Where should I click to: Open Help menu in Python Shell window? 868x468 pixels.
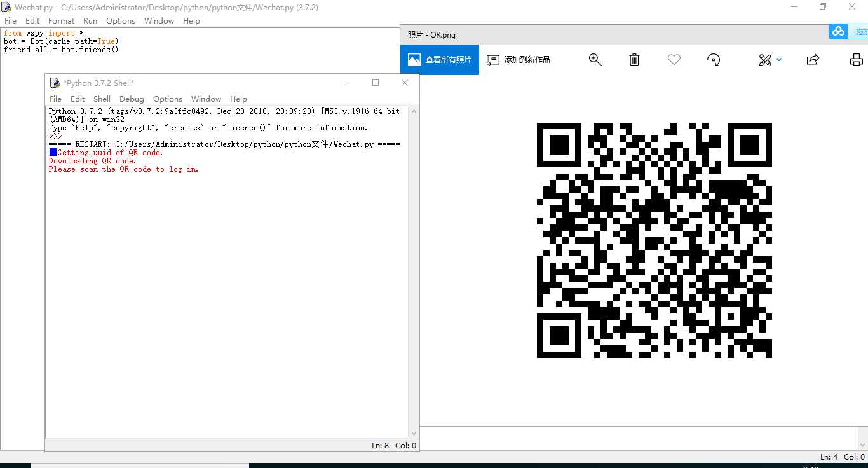pos(238,99)
